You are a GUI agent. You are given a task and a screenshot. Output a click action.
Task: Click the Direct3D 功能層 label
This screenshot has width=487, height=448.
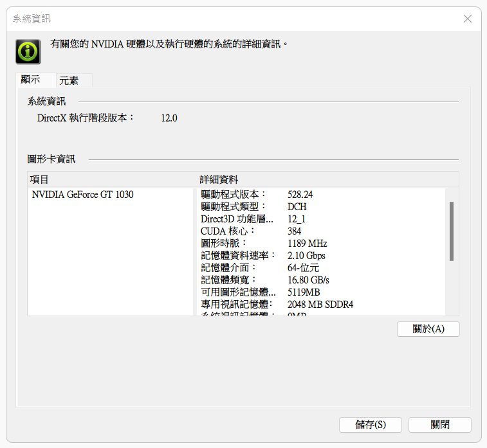coord(237,219)
